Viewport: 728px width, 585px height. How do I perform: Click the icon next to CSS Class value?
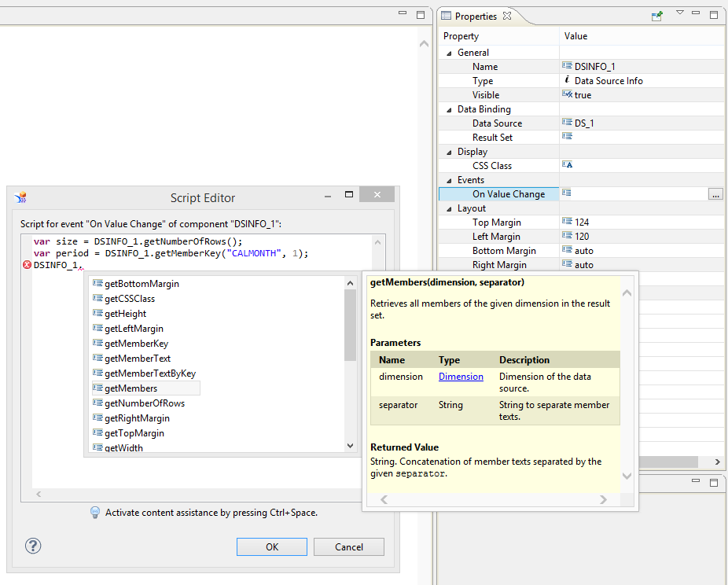567,166
